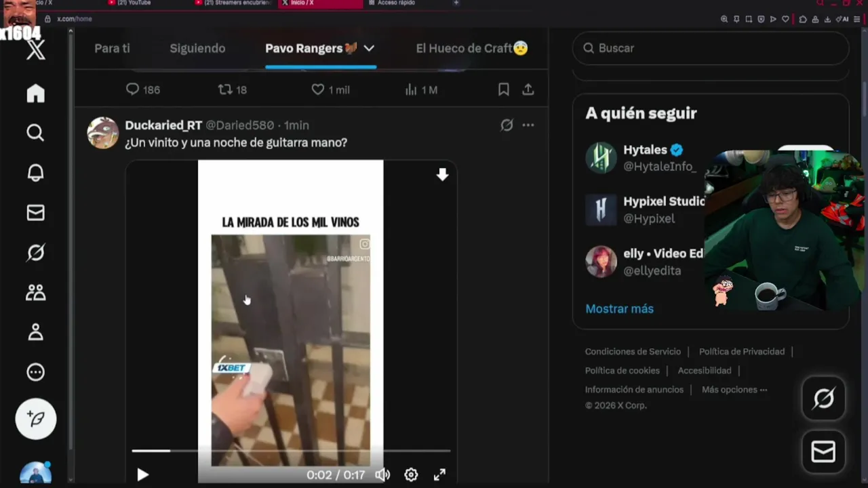Expand the Pavo Rangers tab chevron
The width and height of the screenshot is (868, 488).
pyautogui.click(x=369, y=48)
